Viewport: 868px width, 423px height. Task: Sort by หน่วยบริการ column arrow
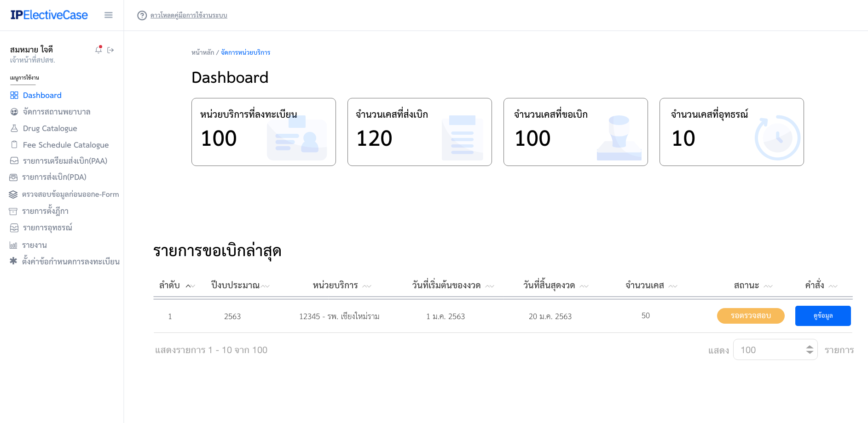click(366, 286)
